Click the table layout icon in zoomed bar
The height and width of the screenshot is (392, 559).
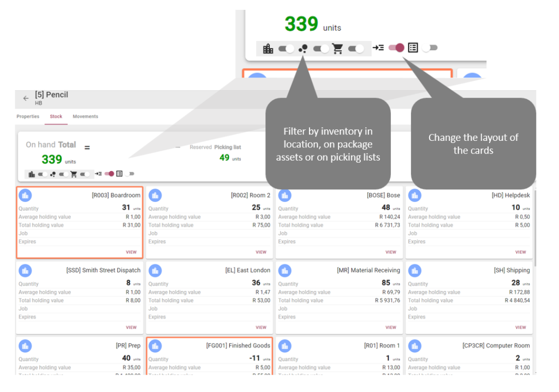413,48
